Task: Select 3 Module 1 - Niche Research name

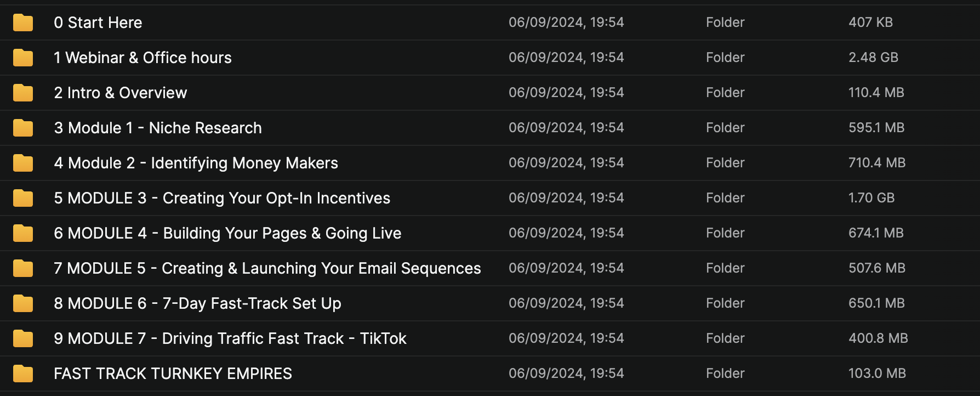Action: (x=158, y=128)
